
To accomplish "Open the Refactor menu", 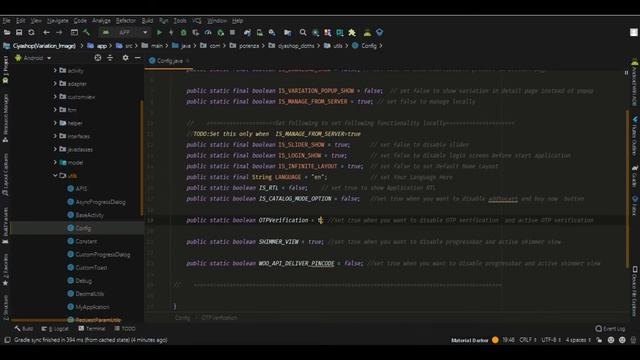I will [126, 20].
